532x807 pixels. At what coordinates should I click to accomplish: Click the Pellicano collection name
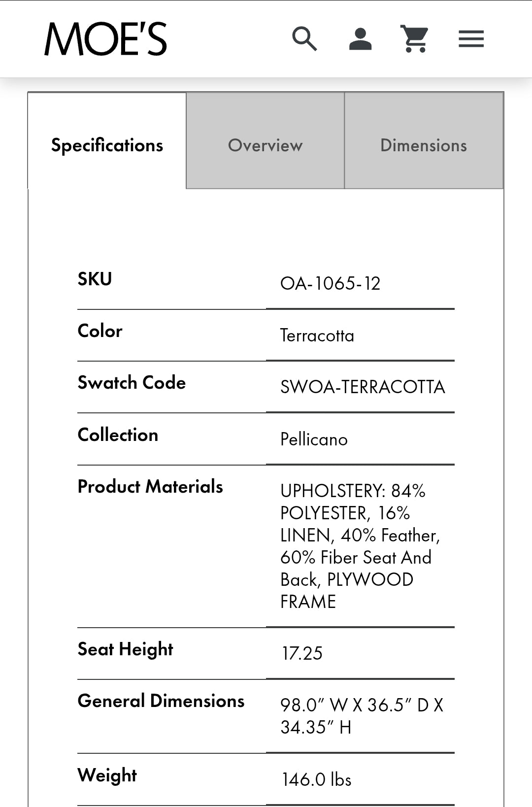point(314,439)
